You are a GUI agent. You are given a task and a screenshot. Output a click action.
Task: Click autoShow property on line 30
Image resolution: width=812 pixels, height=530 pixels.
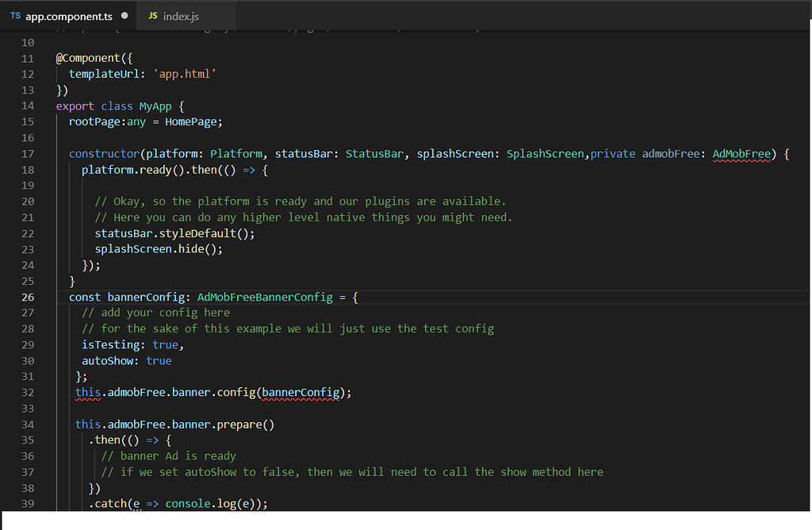(107, 361)
